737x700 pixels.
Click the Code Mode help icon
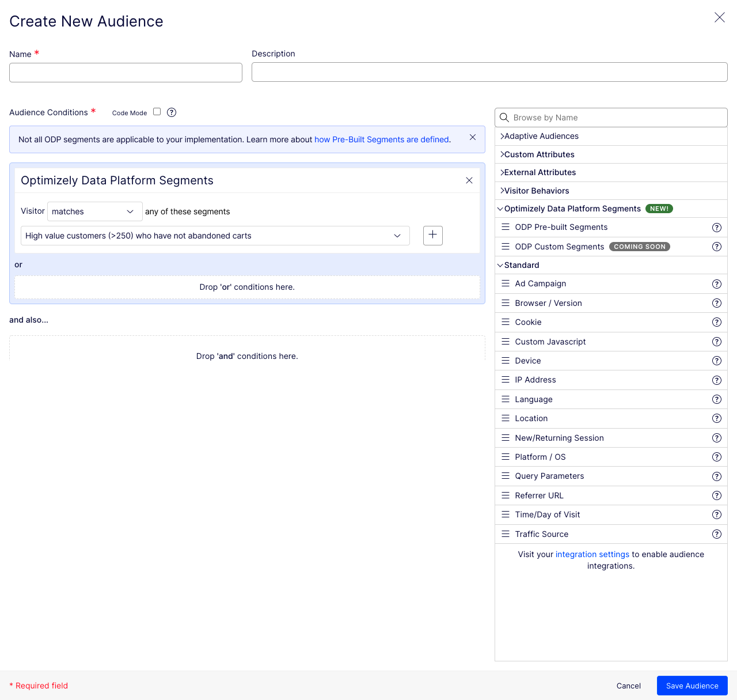[x=172, y=112]
